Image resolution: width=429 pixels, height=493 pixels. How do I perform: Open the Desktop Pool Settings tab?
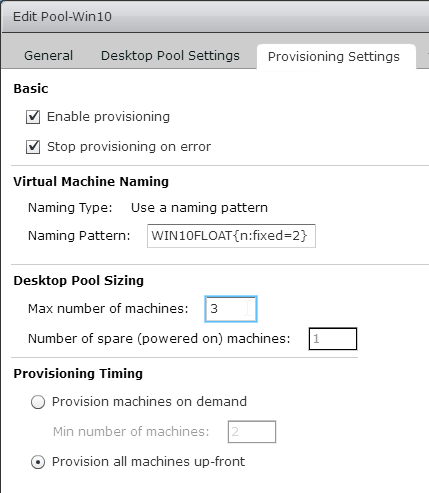point(170,56)
